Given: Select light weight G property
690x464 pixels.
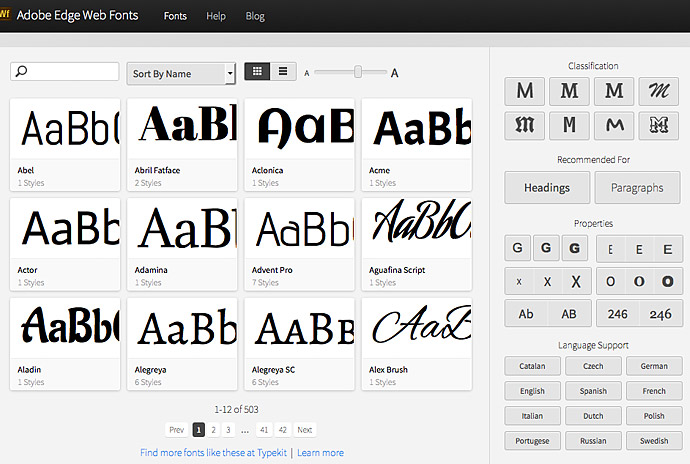Looking at the screenshot, I should point(518,248).
